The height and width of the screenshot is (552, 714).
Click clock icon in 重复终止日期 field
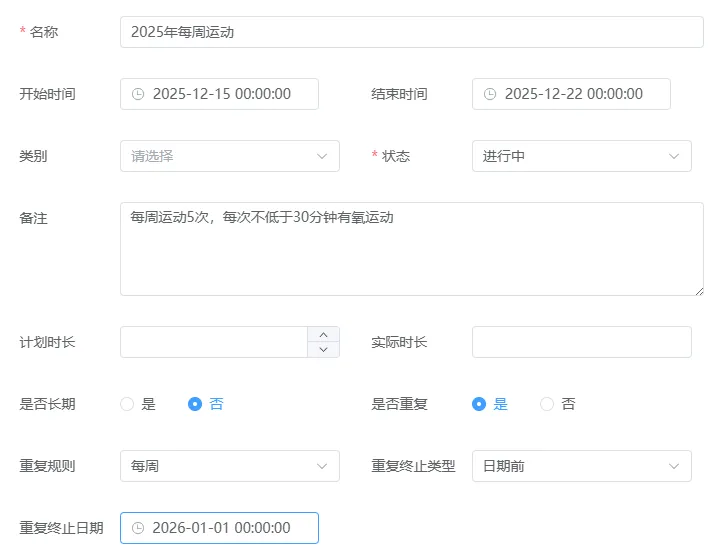pos(138,528)
